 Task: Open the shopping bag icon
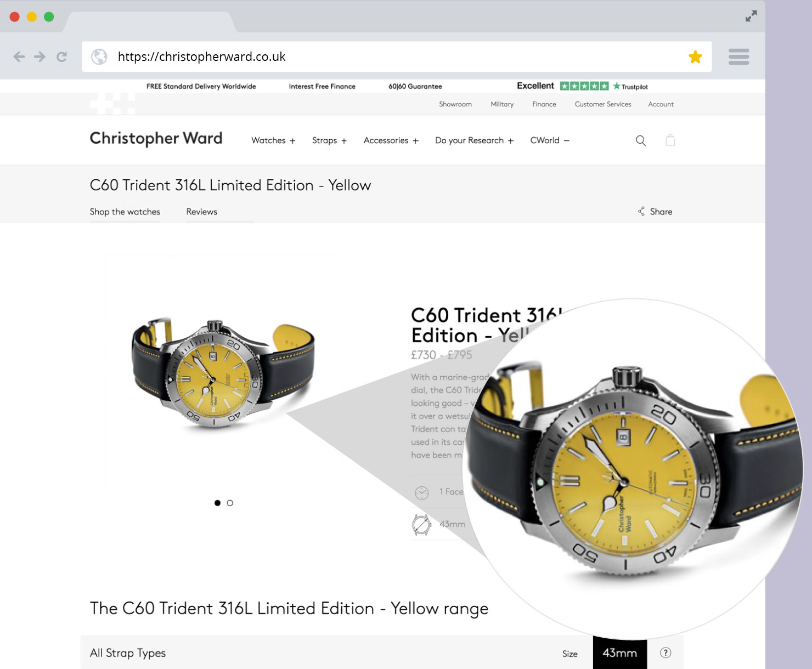[x=670, y=140]
